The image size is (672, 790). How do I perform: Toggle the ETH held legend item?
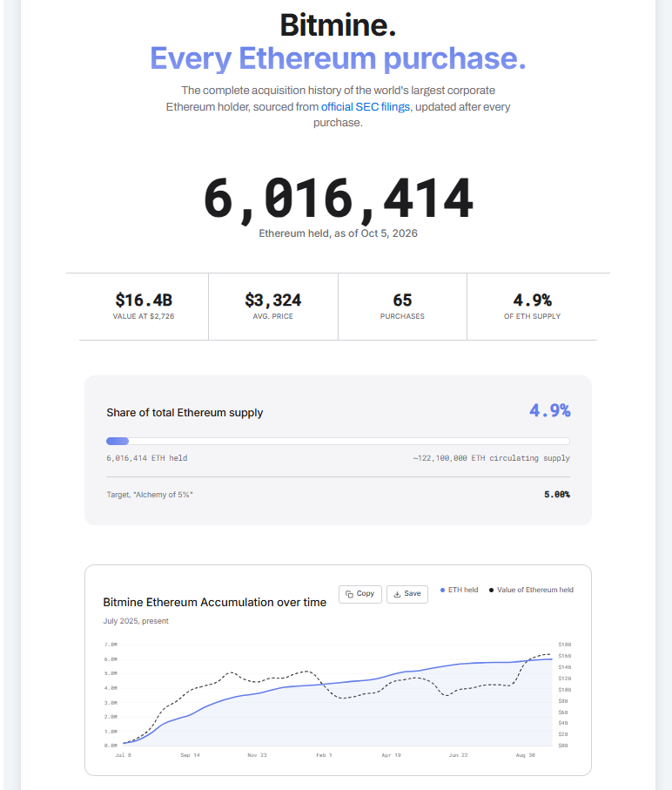(x=459, y=590)
